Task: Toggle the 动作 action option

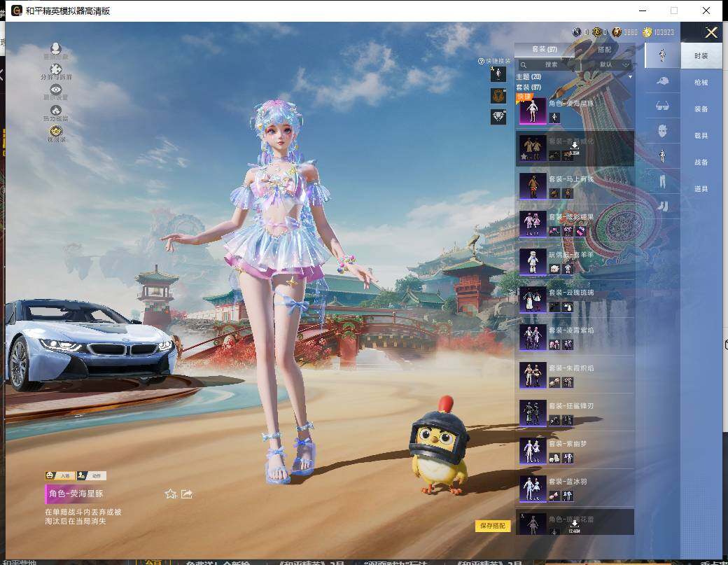Action: (x=92, y=475)
